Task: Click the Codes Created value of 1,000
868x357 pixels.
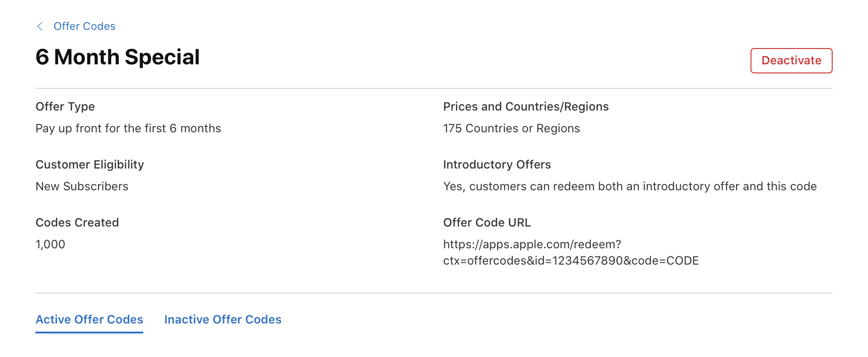Action: coord(50,244)
